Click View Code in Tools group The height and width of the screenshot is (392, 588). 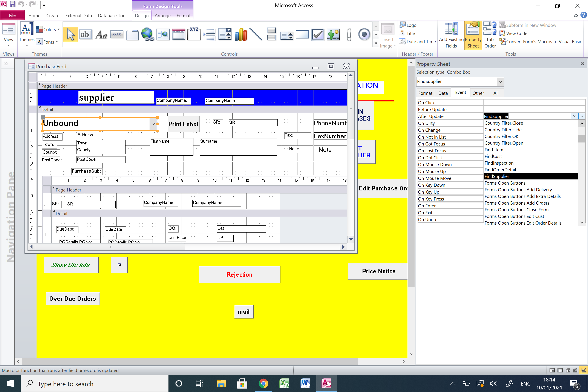coord(516,33)
